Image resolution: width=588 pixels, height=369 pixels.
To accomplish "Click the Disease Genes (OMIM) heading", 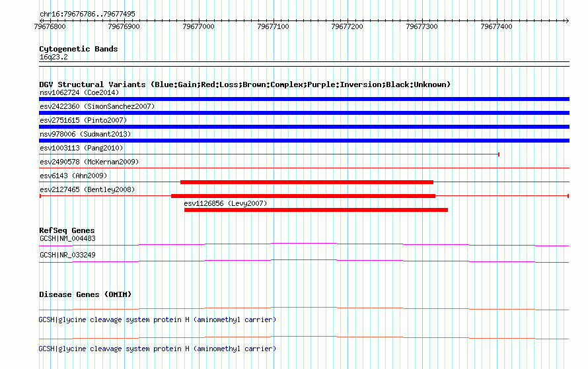I will [x=85, y=294].
